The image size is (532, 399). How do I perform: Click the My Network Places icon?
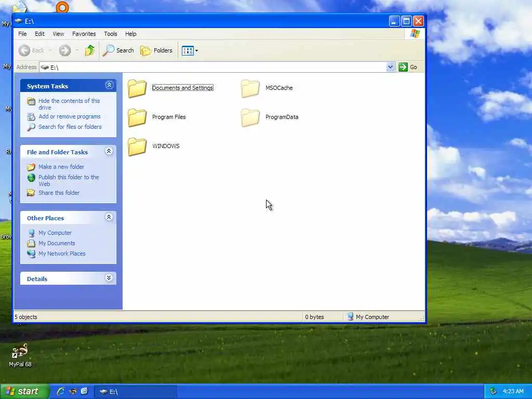[31, 254]
